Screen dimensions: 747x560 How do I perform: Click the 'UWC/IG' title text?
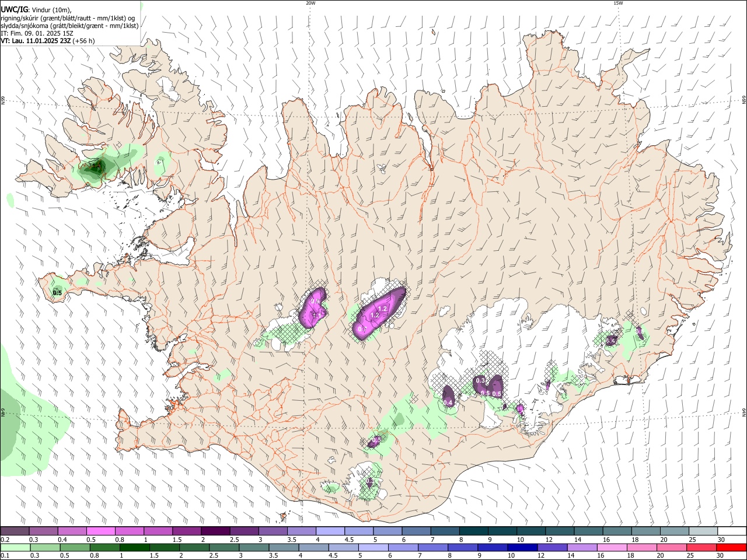tap(14, 9)
